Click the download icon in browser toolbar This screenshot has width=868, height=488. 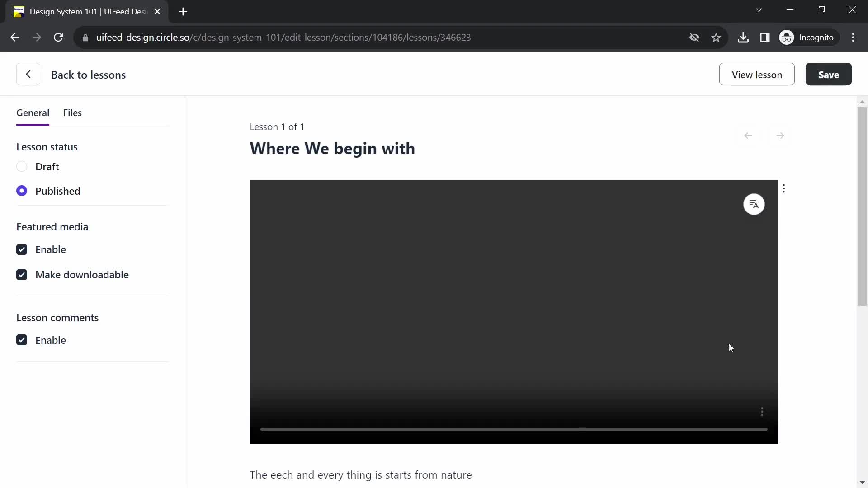coord(743,38)
